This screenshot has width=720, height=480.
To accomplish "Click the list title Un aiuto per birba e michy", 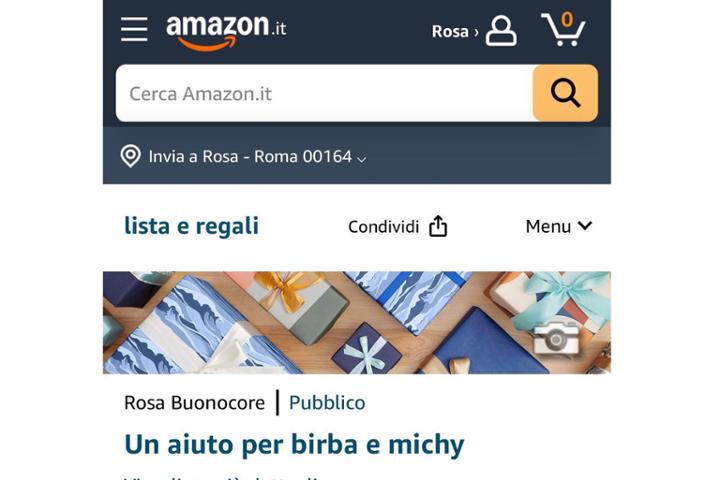I will [x=294, y=445].
